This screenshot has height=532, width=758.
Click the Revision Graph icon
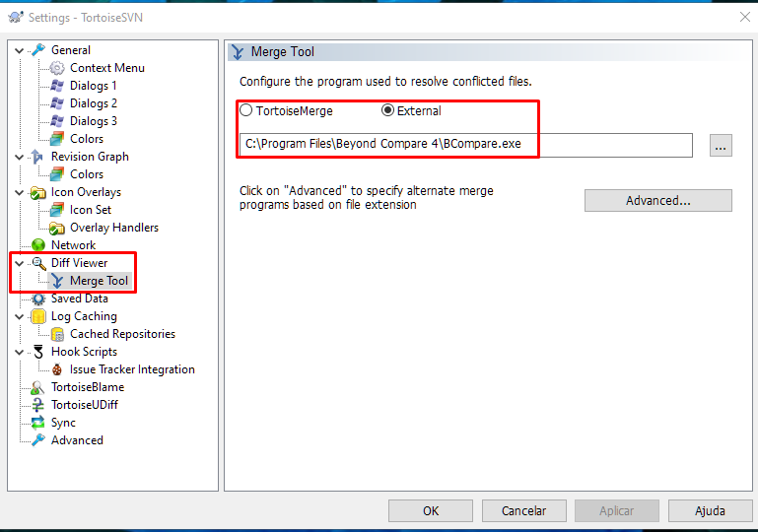[38, 157]
